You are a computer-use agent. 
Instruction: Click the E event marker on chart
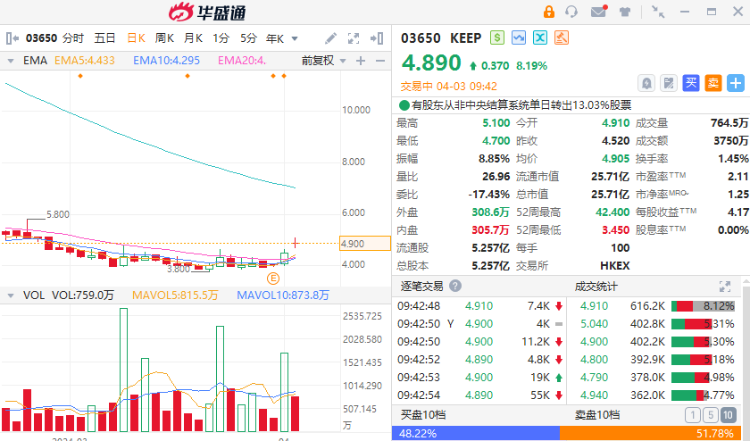(x=273, y=278)
